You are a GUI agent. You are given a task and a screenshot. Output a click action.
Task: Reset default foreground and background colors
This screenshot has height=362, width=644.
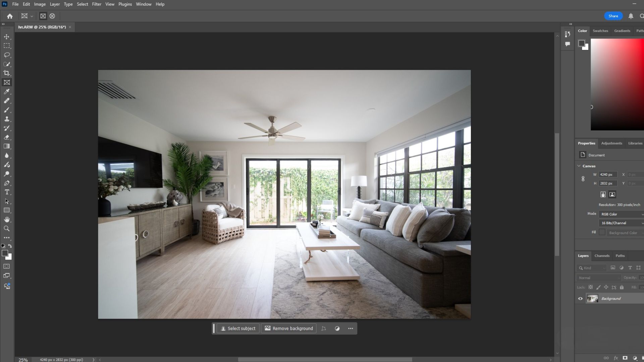3,246
